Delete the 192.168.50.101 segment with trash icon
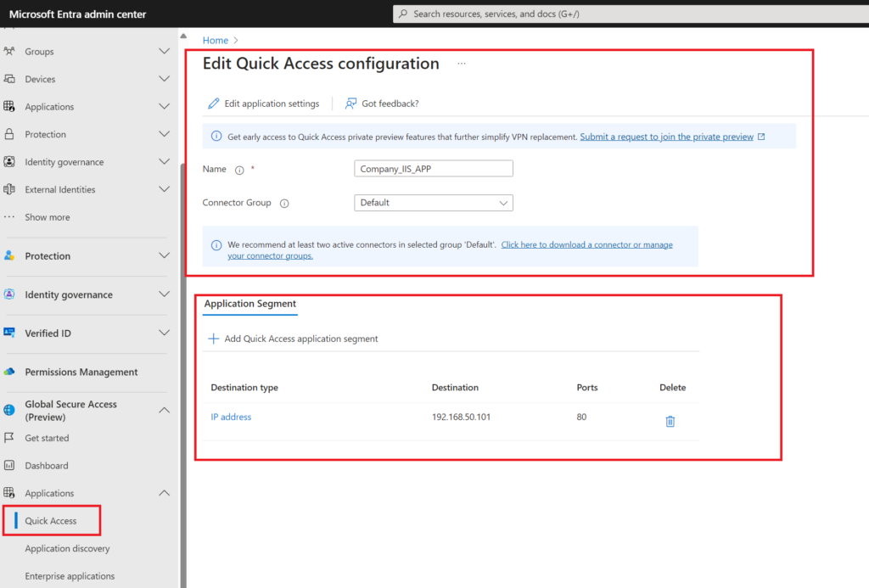Viewport: 869px width, 588px height. (670, 421)
